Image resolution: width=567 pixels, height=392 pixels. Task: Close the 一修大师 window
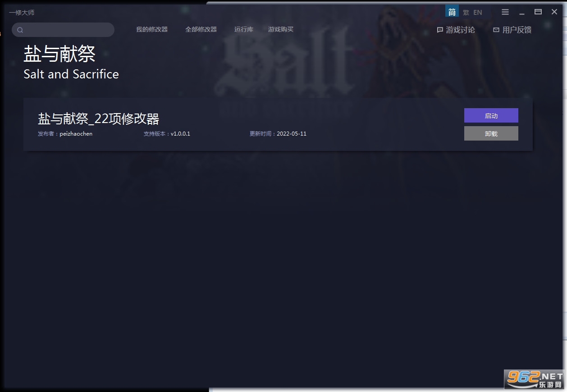click(x=554, y=12)
